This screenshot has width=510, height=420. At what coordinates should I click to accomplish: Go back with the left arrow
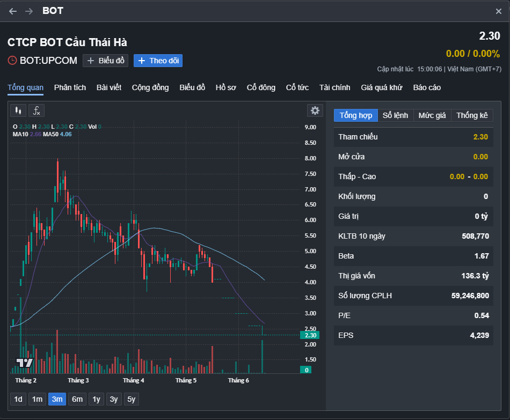[x=13, y=11]
